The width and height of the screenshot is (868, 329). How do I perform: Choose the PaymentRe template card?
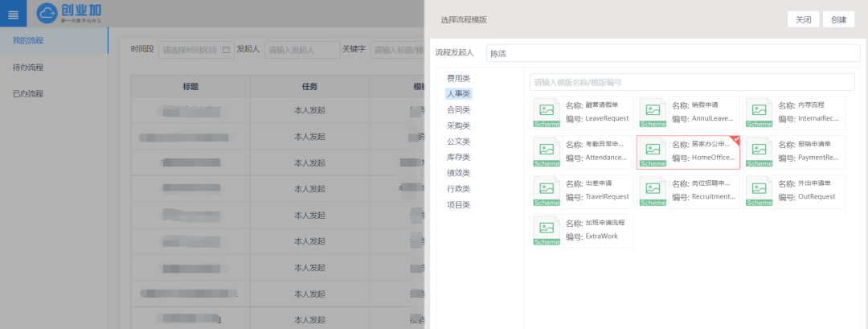(x=795, y=151)
